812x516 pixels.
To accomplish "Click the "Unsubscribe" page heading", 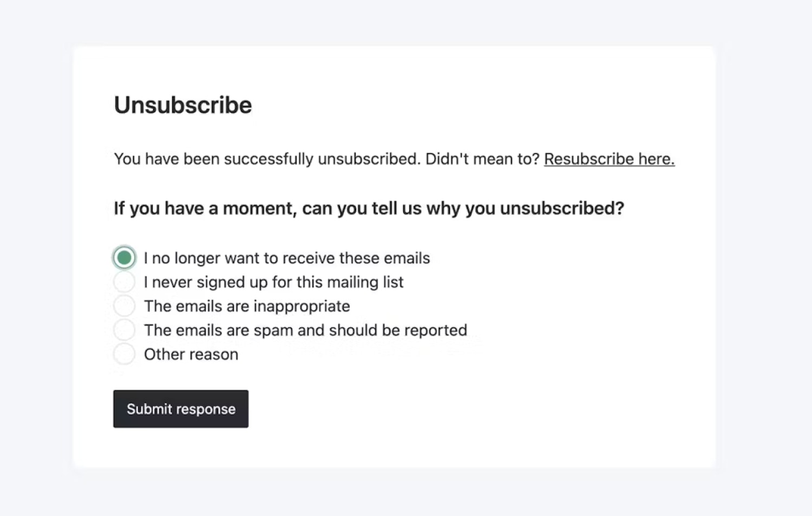I will pos(182,105).
